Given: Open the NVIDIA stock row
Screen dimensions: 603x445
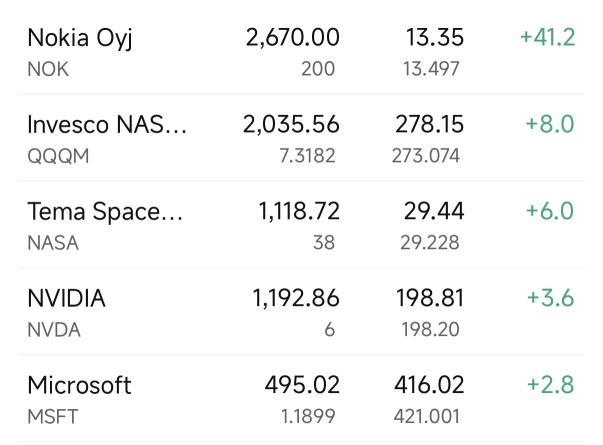Looking at the screenshot, I should (x=302, y=312).
